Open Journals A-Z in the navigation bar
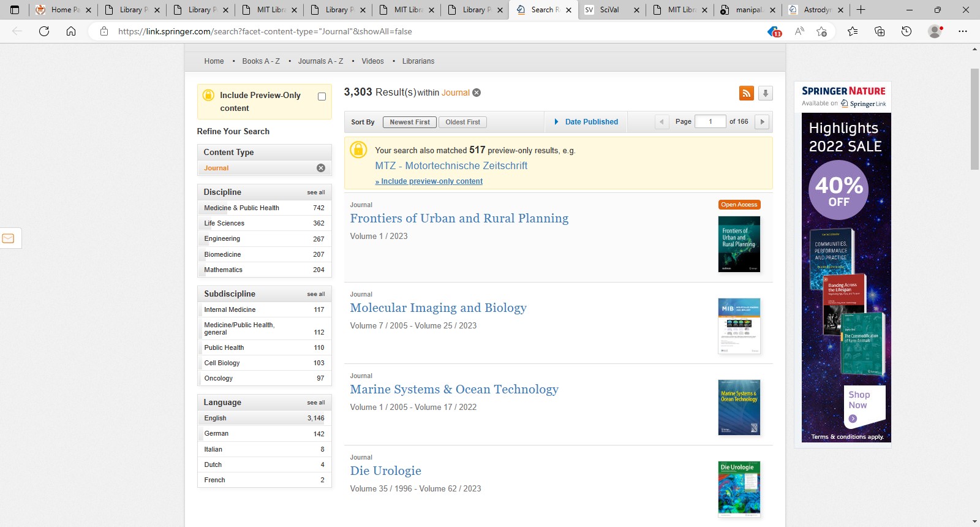Image resolution: width=980 pixels, height=527 pixels. pyautogui.click(x=320, y=61)
